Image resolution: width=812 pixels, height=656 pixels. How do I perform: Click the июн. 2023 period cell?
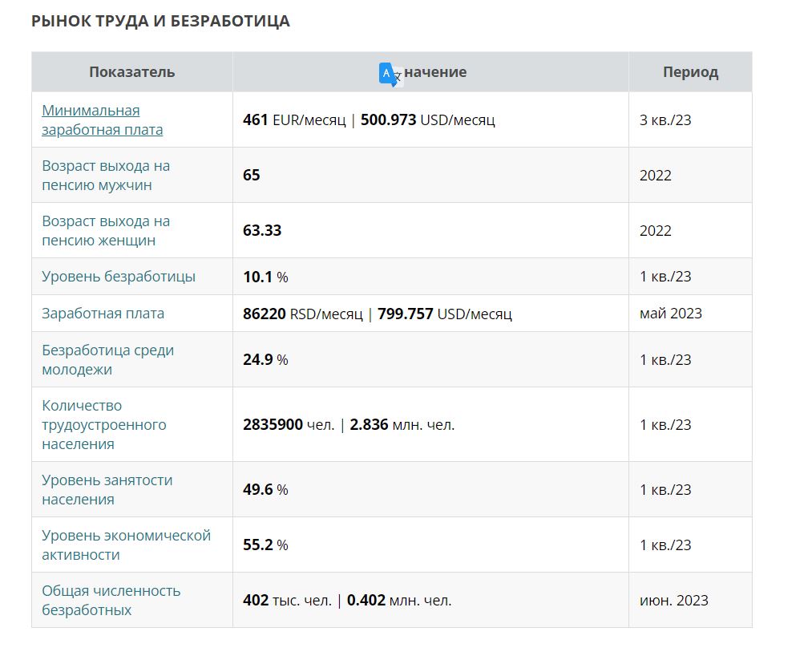coord(673,601)
